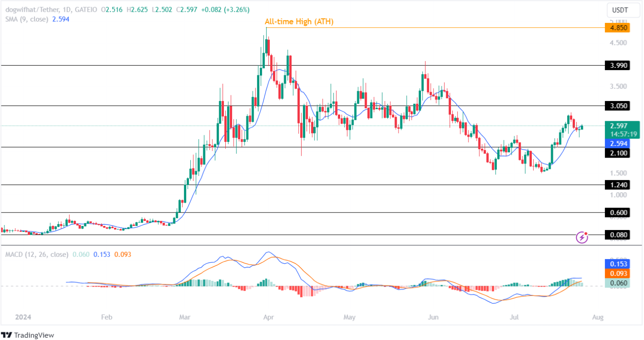Click the 0.600 price level label
Screen dimensions: 644x340
tap(618, 213)
